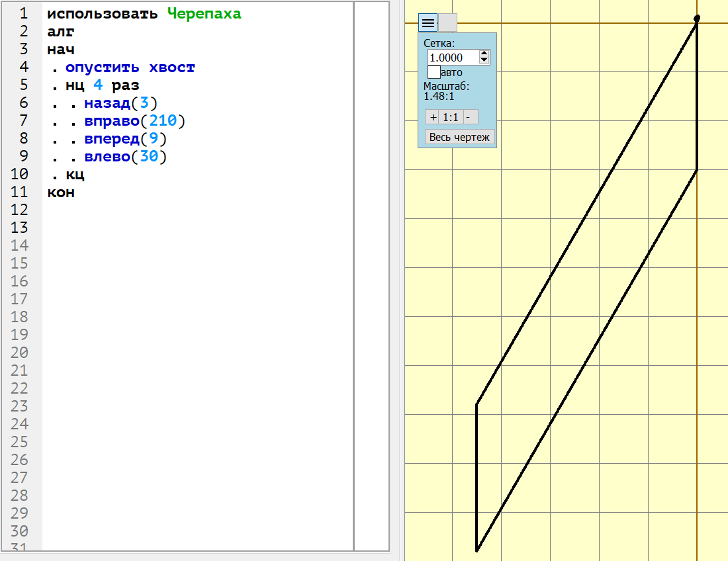
Task: Click the влево(30) command line
Action: point(125,156)
